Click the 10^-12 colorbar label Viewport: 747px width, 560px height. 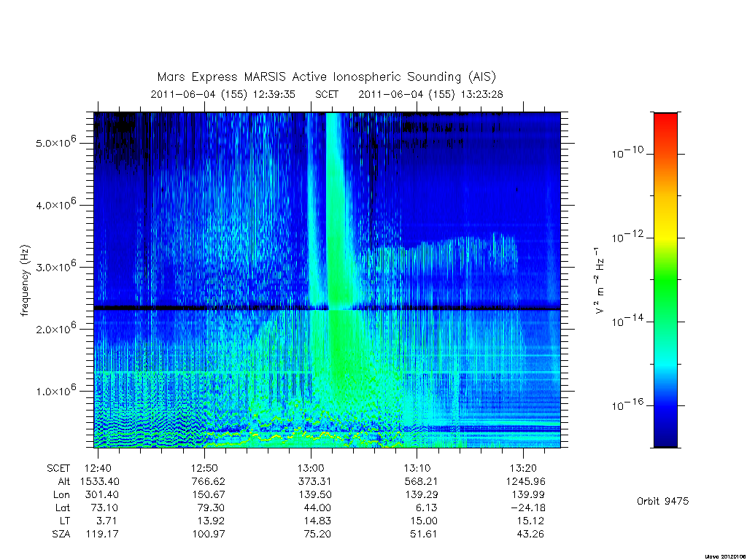pyautogui.click(x=627, y=236)
